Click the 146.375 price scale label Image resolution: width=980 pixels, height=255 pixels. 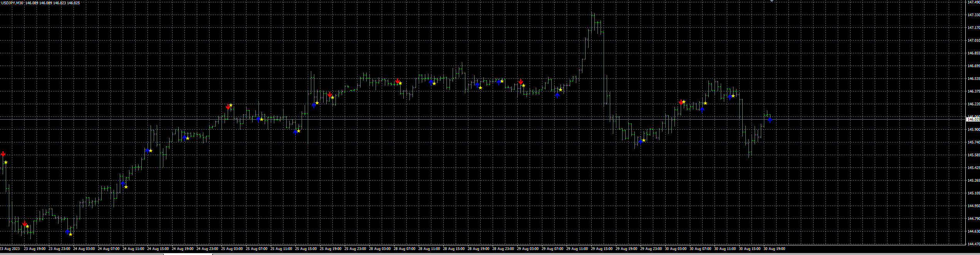[x=973, y=91]
